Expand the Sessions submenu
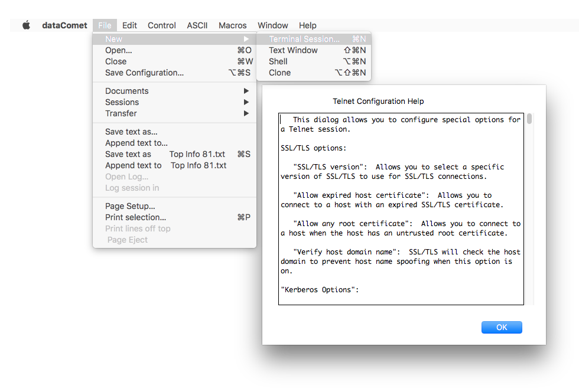Screen dimensions: 579x392 [175, 102]
